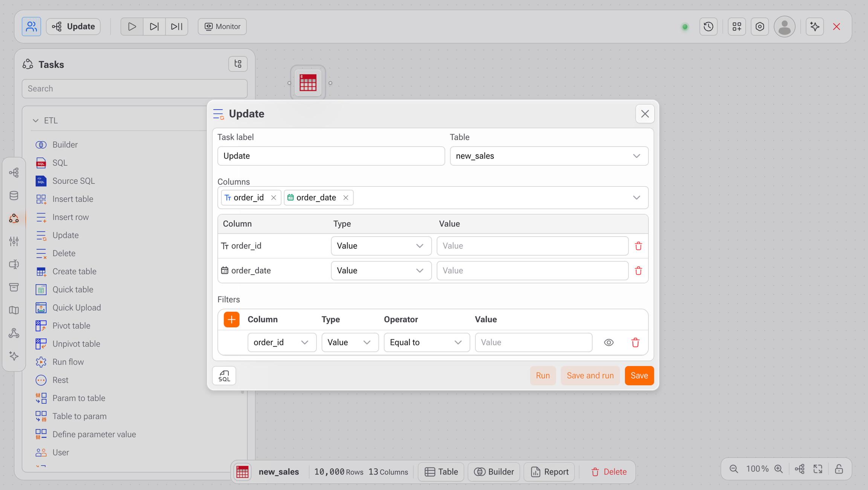Open the Report tab for new_sales
The height and width of the screenshot is (490, 868).
click(x=549, y=472)
